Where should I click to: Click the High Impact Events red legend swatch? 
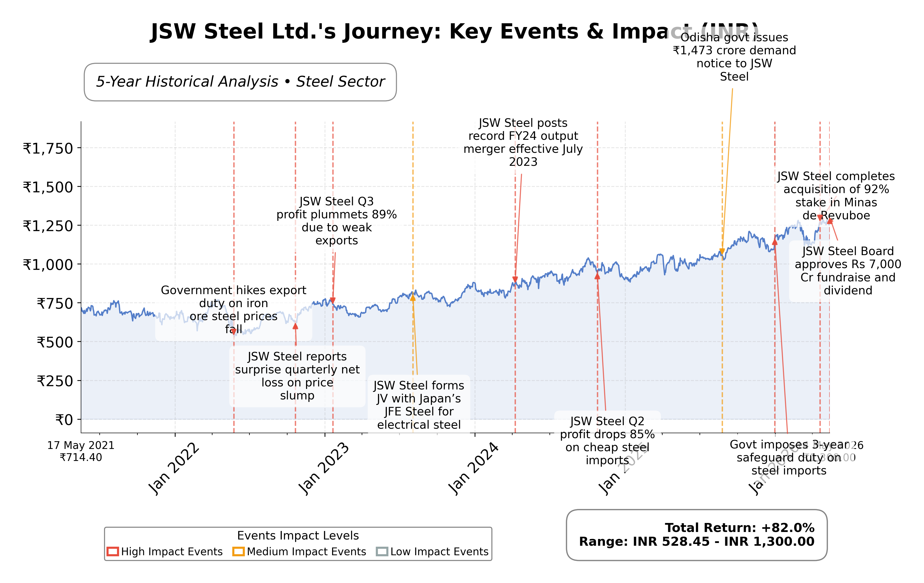113,551
